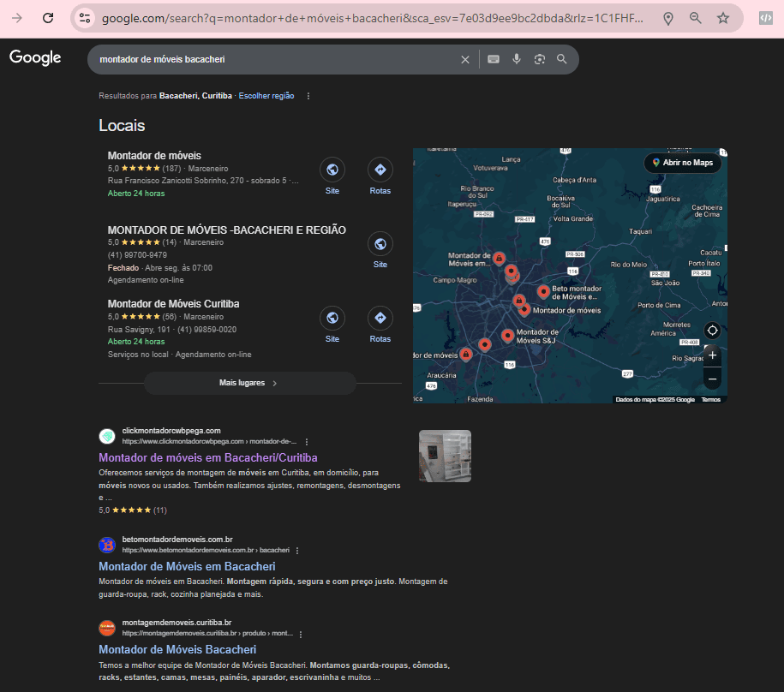
Task: Open options menu for betomontadordemoveis.com.br result
Action: (297, 550)
